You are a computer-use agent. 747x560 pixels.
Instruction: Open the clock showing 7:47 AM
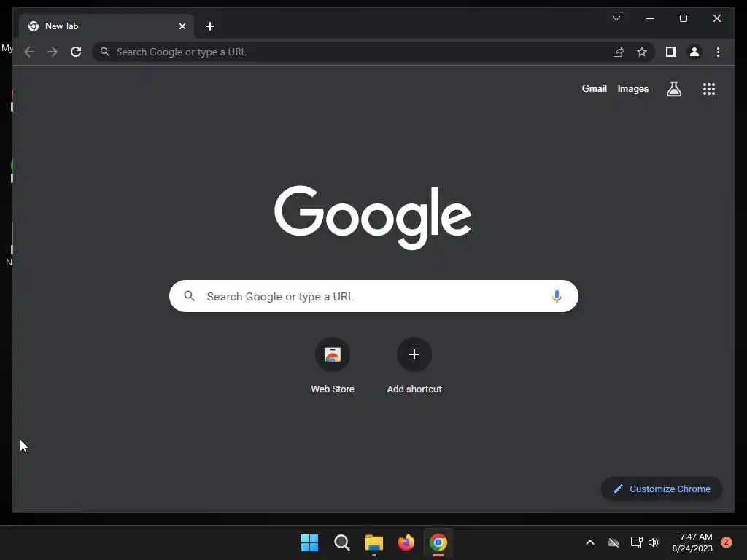(x=692, y=542)
